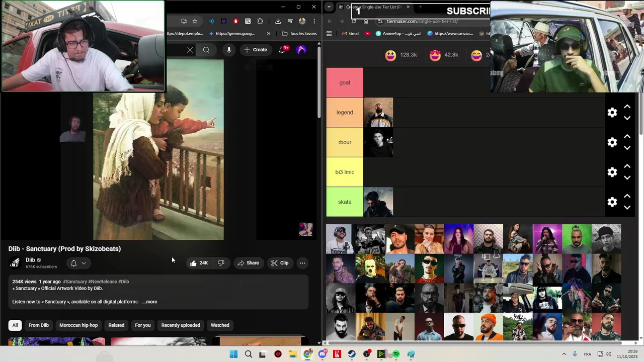Open tab search chevron in TierMaker window
The height and width of the screenshot is (362, 644).
click(x=329, y=7)
